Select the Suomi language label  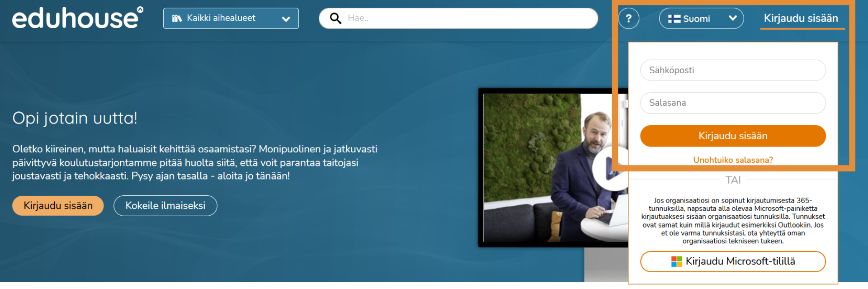pyautogui.click(x=696, y=19)
